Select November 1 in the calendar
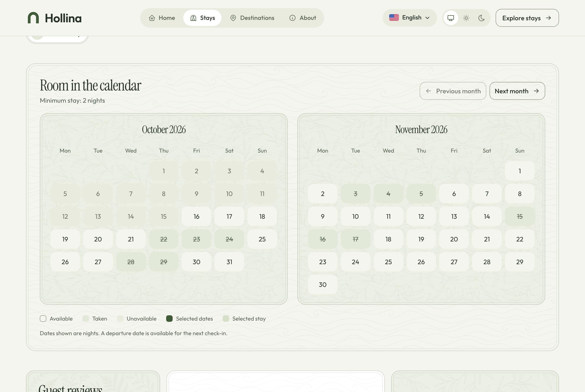Screen dimensions: 585x392 click(520, 171)
